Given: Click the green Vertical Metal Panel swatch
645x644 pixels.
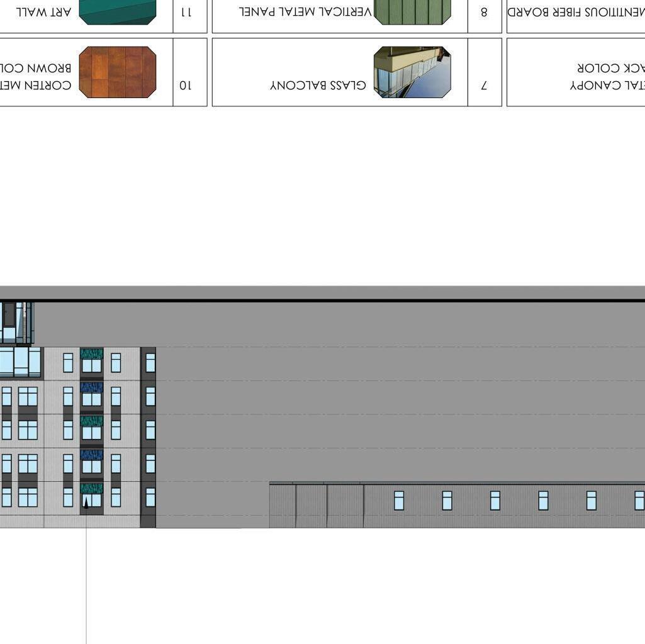Looking at the screenshot, I should click(412, 13).
